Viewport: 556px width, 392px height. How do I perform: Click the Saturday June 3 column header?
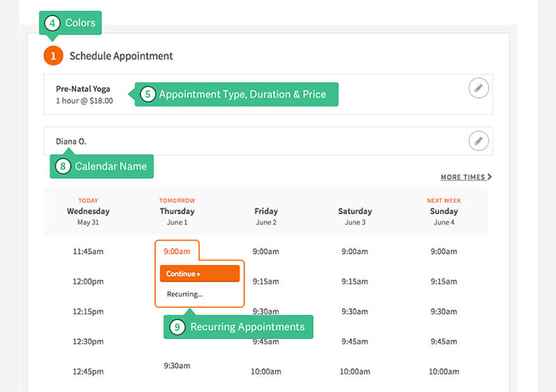(355, 217)
